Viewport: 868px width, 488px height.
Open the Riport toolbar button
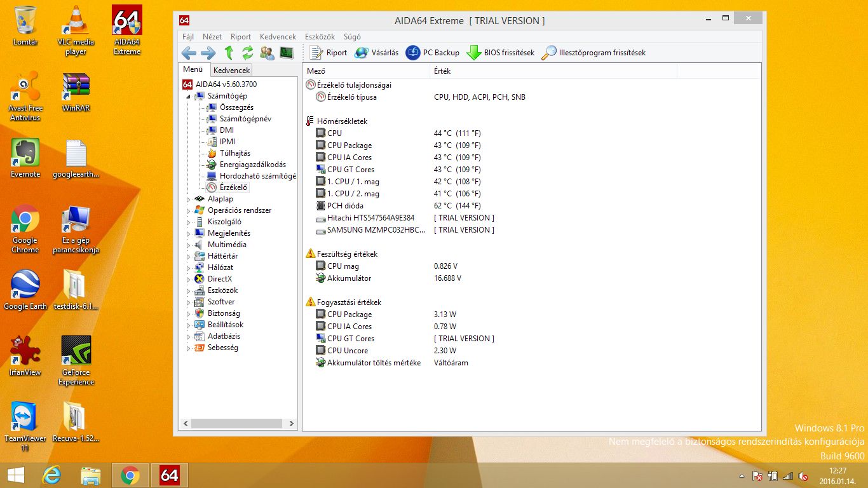click(328, 53)
